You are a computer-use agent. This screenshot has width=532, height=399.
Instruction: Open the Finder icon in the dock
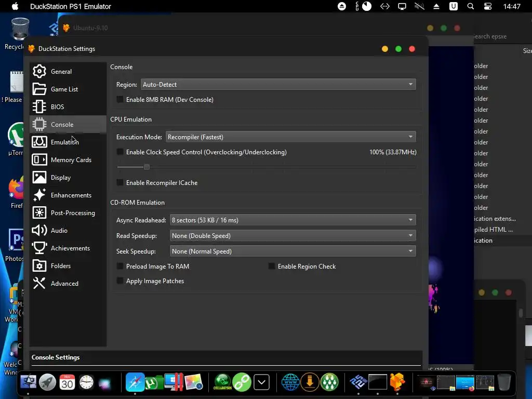point(28,382)
